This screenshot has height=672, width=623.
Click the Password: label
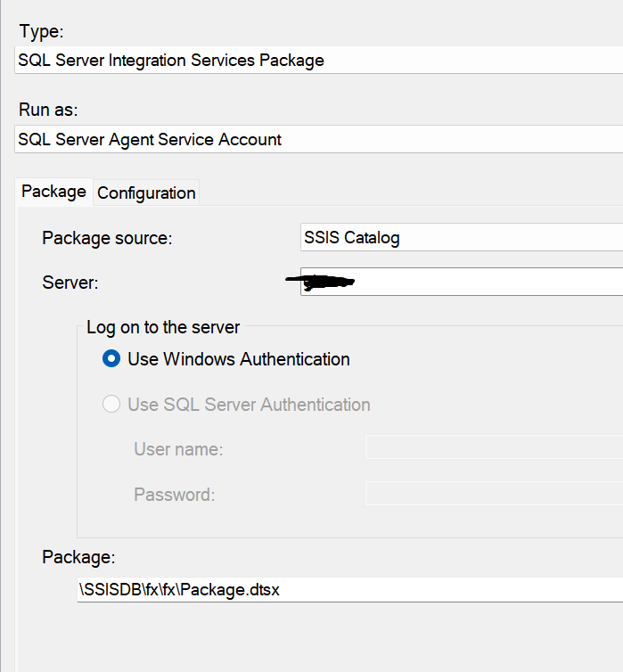pyautogui.click(x=175, y=495)
